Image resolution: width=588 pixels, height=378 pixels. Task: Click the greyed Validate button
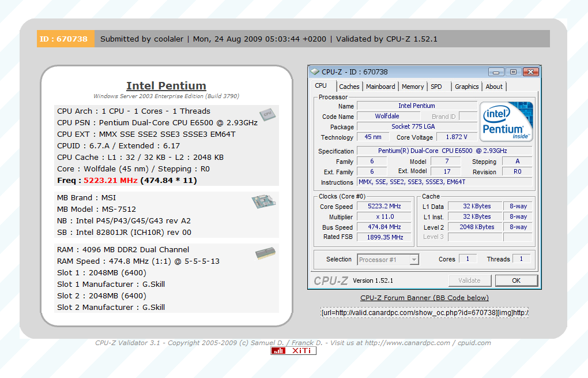click(469, 280)
